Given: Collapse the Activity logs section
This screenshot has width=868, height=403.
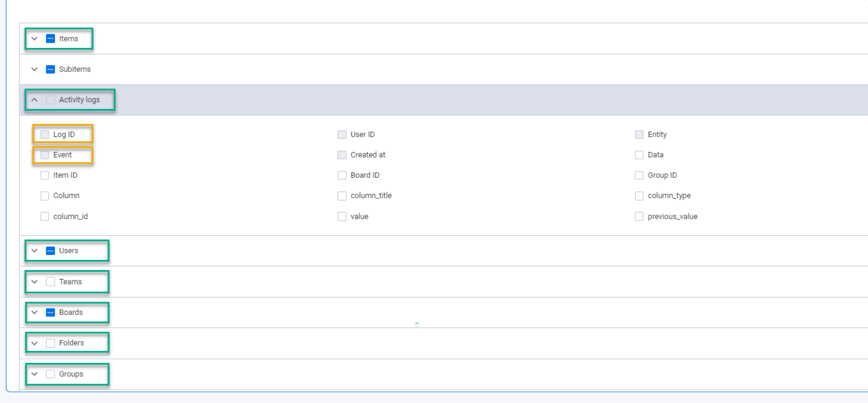Looking at the screenshot, I should 34,100.
